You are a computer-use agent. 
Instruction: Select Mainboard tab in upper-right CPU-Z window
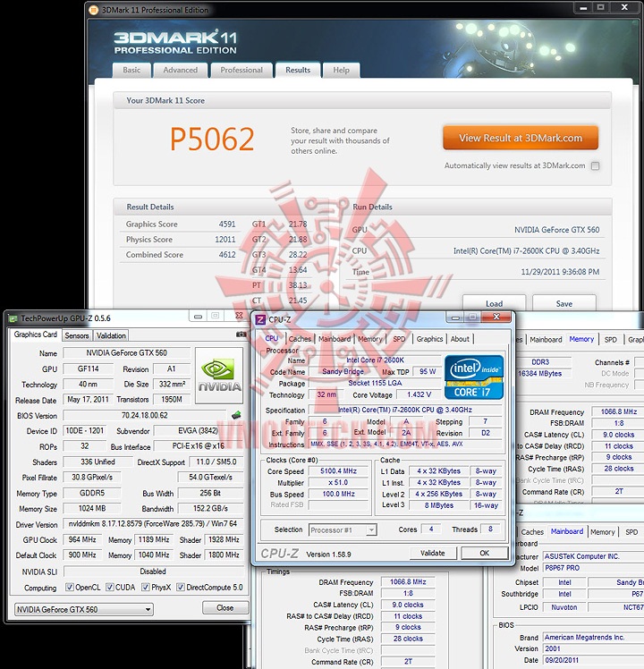(x=546, y=340)
